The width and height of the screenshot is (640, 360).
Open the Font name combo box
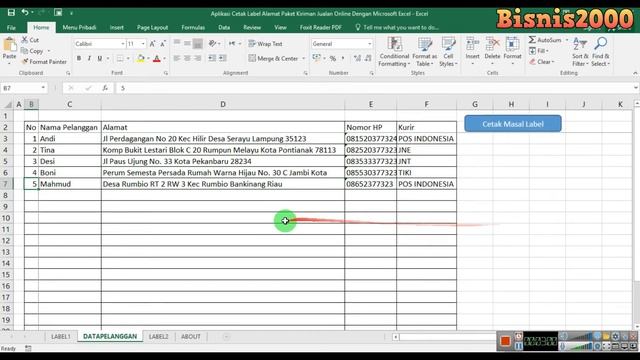[100, 44]
